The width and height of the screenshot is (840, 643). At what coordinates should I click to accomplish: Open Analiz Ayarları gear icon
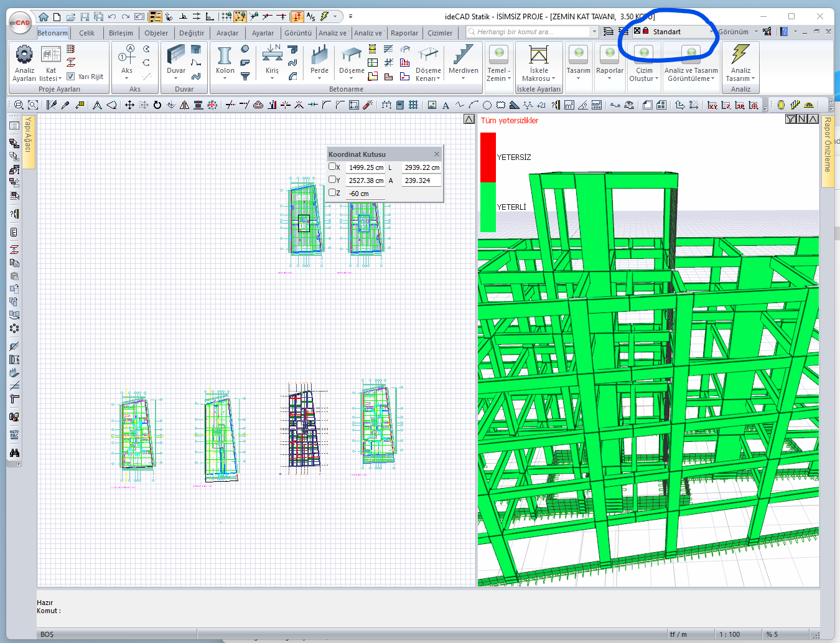click(24, 55)
